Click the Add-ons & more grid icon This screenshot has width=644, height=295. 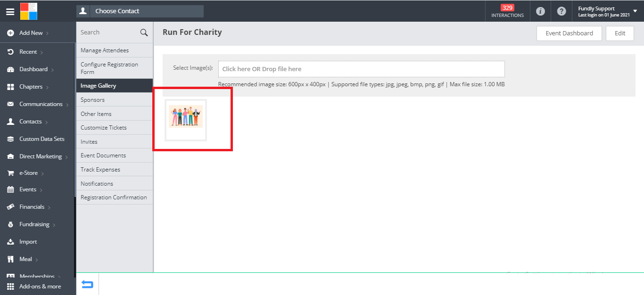tap(10, 286)
